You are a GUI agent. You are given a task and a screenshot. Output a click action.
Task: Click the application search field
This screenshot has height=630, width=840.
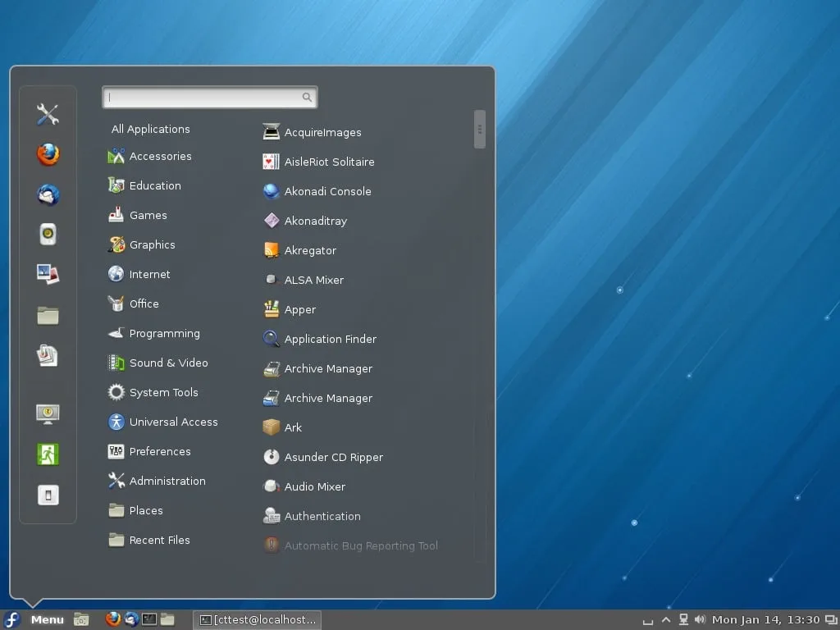click(209, 97)
